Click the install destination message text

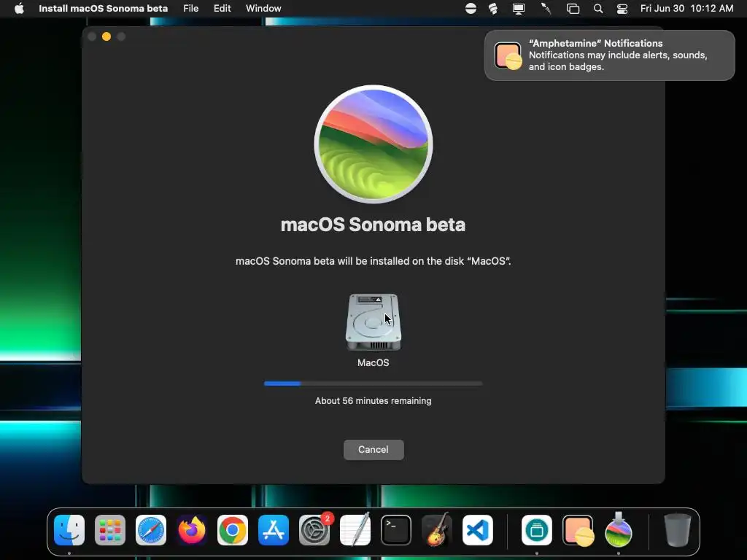point(373,261)
